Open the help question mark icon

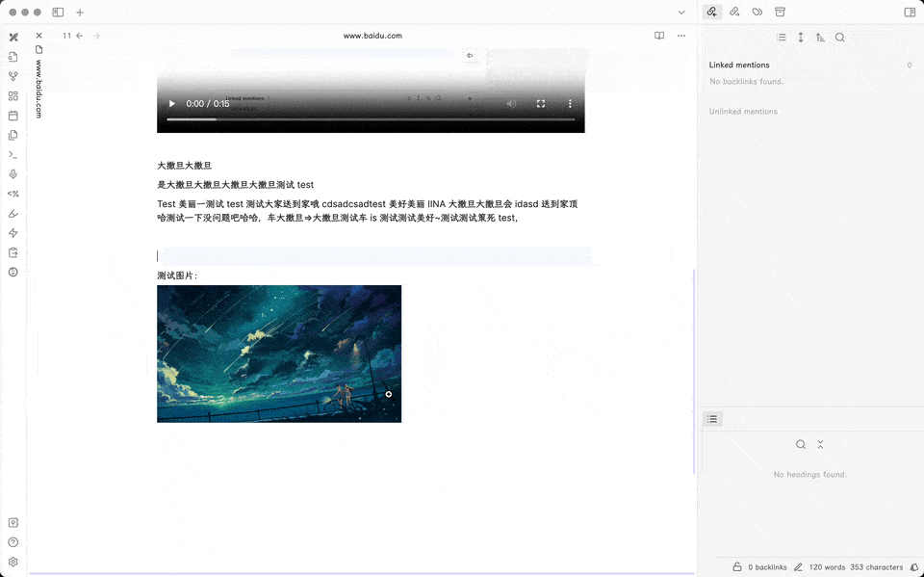pyautogui.click(x=13, y=542)
